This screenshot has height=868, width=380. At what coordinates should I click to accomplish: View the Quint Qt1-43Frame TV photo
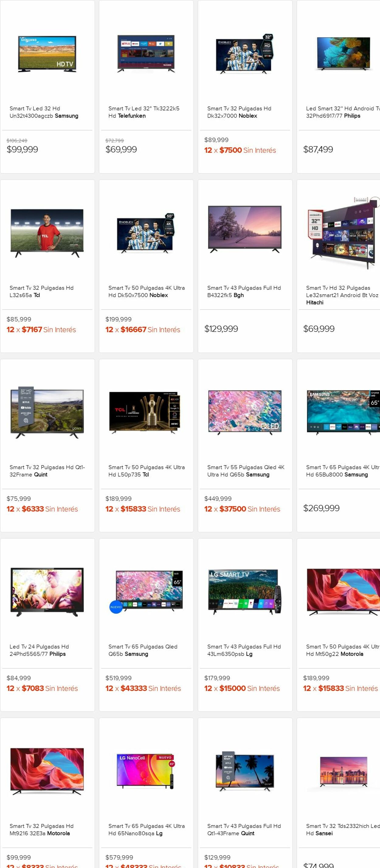coord(245,771)
